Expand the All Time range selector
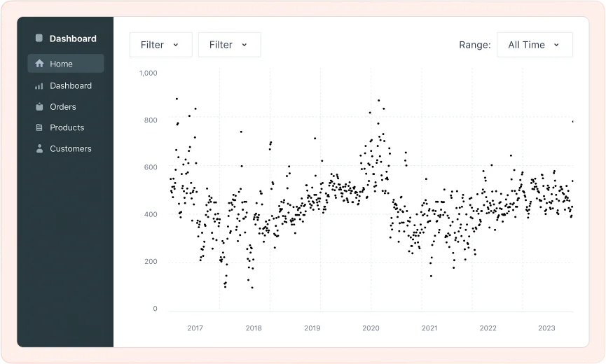The height and width of the screenshot is (364, 606). tap(534, 45)
